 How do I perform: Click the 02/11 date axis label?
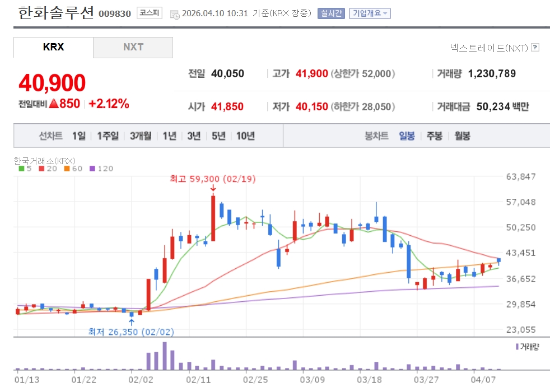pyautogui.click(x=198, y=380)
